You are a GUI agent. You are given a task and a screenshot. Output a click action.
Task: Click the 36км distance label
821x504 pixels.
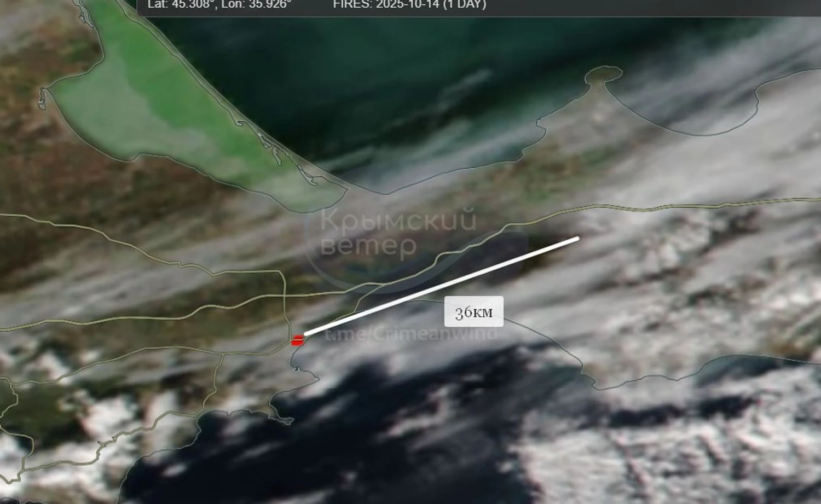473,312
